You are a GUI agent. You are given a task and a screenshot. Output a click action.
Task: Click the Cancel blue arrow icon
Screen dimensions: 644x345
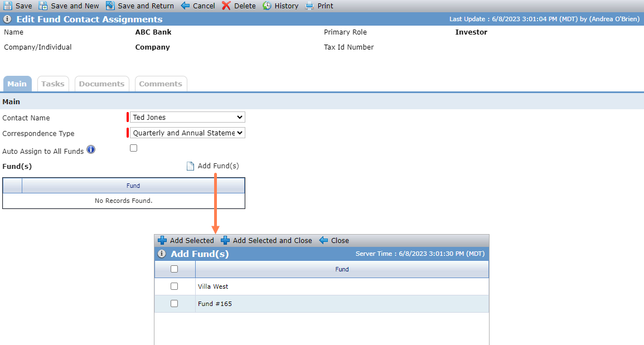185,6
